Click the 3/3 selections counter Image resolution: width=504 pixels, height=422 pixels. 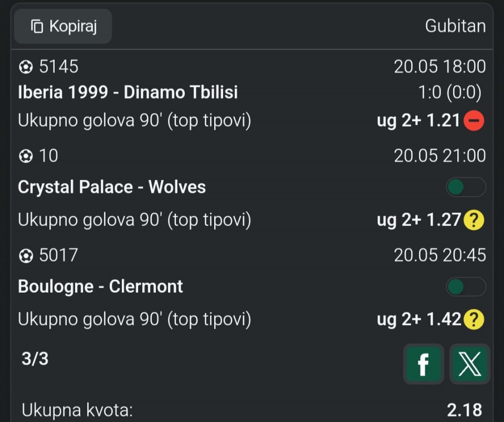35,358
